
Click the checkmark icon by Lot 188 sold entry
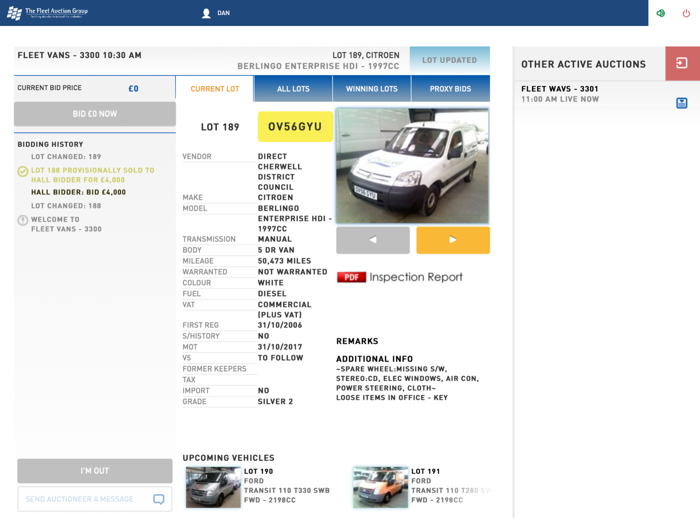click(23, 171)
